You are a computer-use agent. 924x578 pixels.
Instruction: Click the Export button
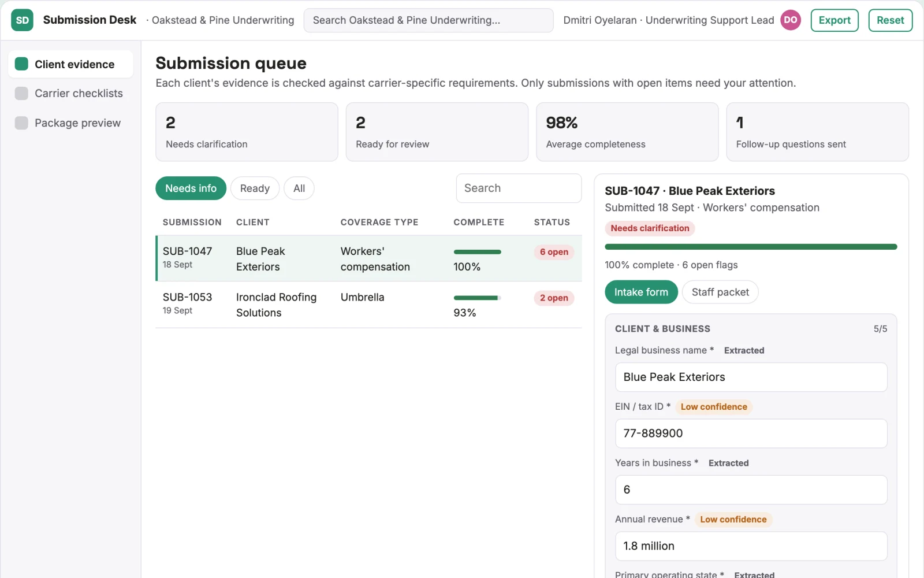point(834,20)
